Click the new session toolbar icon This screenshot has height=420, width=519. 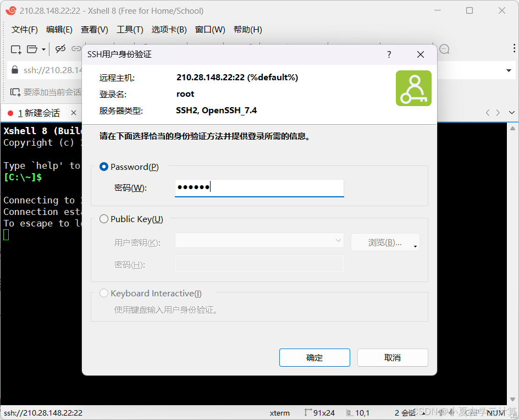tap(16, 49)
